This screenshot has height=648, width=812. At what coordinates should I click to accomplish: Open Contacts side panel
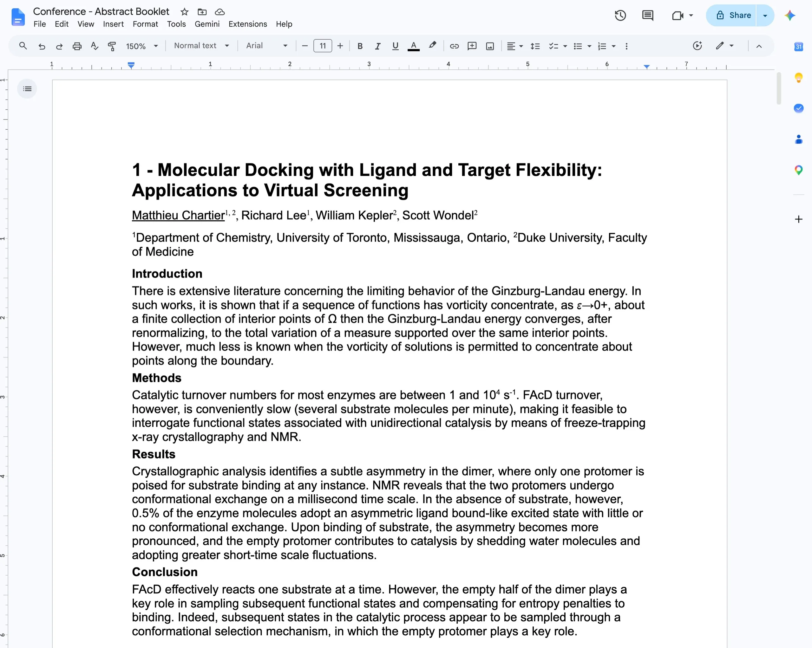pyautogui.click(x=798, y=139)
